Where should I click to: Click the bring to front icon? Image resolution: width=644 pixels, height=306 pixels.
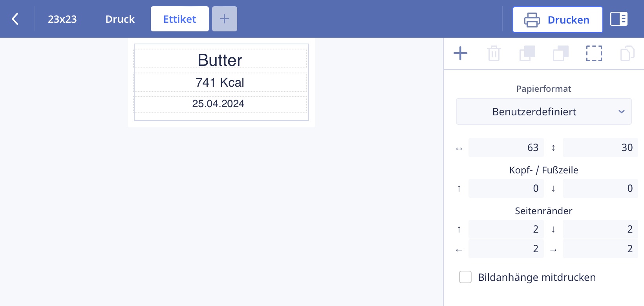[x=527, y=53]
